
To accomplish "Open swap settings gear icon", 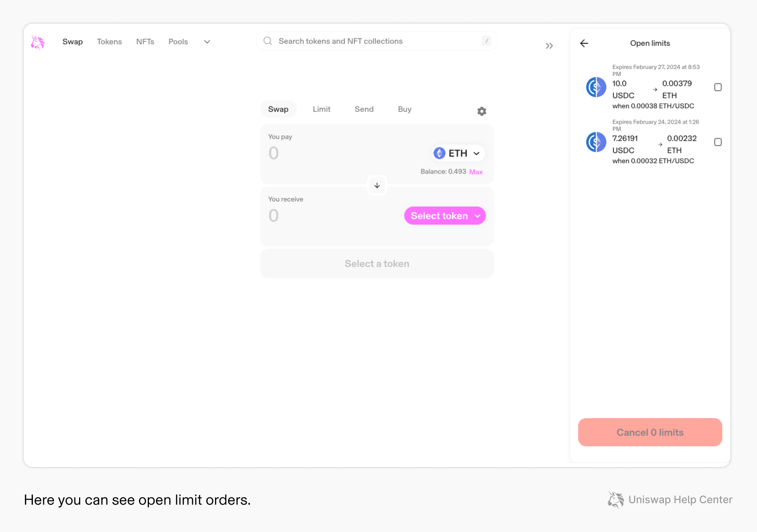I will [x=482, y=111].
